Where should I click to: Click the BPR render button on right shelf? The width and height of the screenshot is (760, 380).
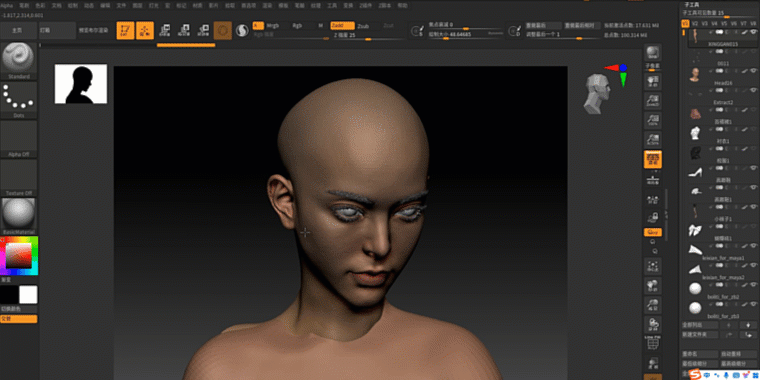652,53
